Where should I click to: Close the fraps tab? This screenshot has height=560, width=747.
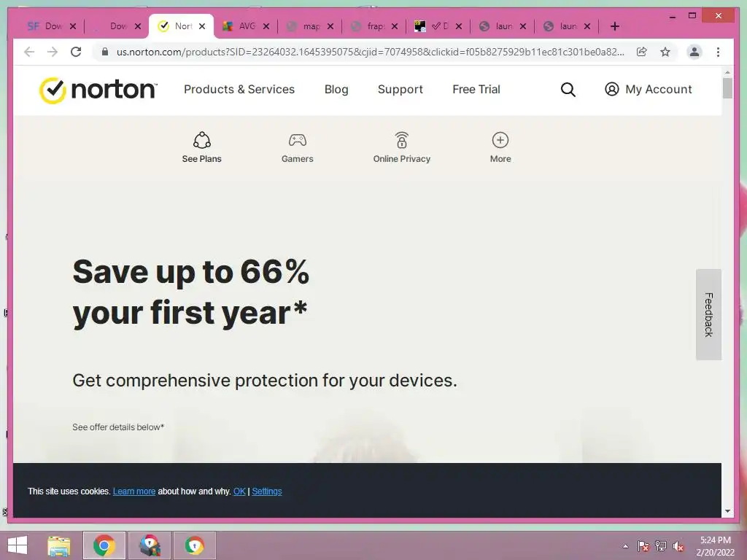tap(395, 26)
